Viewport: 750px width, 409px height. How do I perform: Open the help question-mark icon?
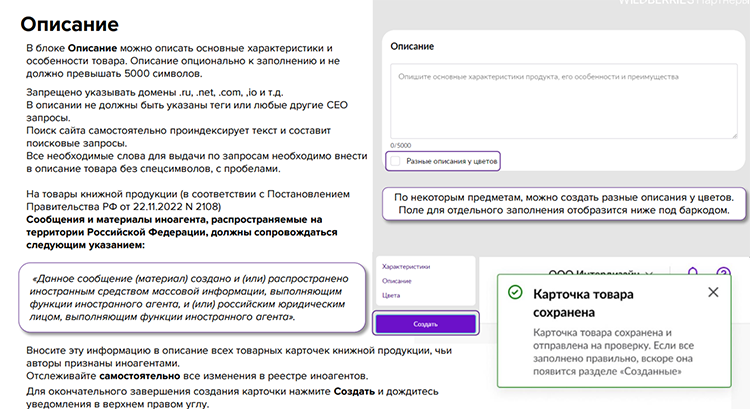pyautogui.click(x=724, y=272)
